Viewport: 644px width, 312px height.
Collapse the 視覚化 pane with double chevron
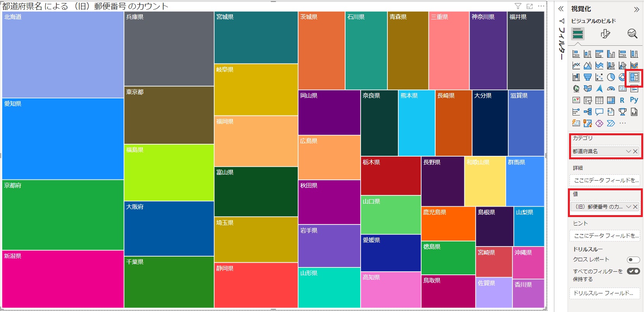coord(636,9)
